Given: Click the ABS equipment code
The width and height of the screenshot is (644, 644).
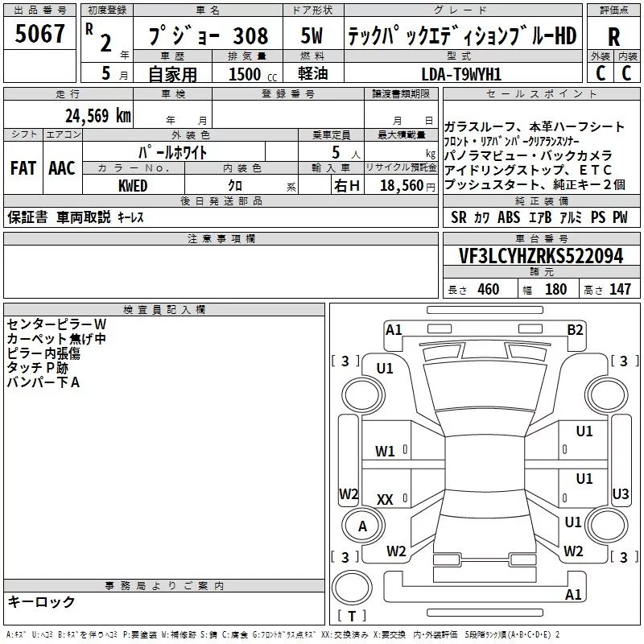Looking at the screenshot, I should tap(509, 217).
